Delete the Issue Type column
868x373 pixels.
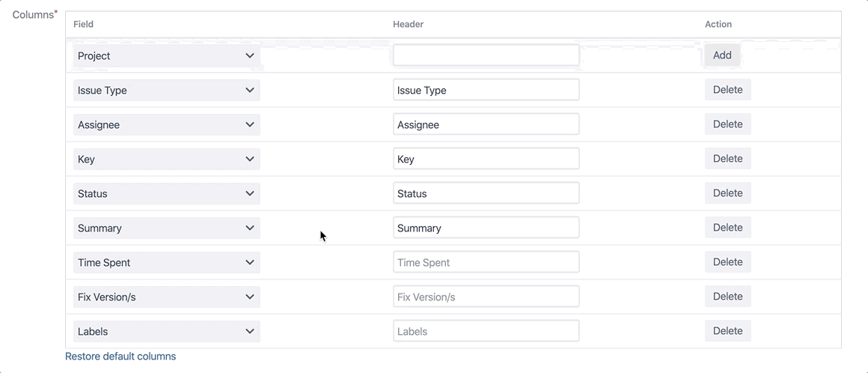coord(727,90)
